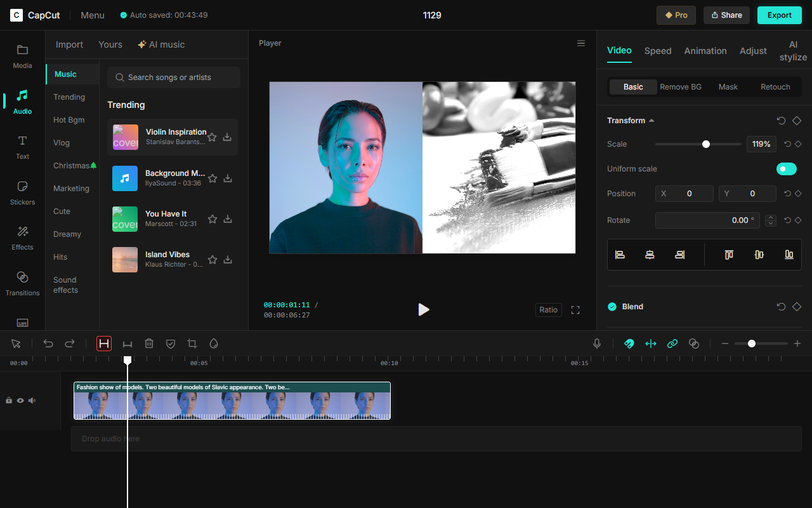
Task: Toggle the Uniform scale switch
Action: pos(786,169)
